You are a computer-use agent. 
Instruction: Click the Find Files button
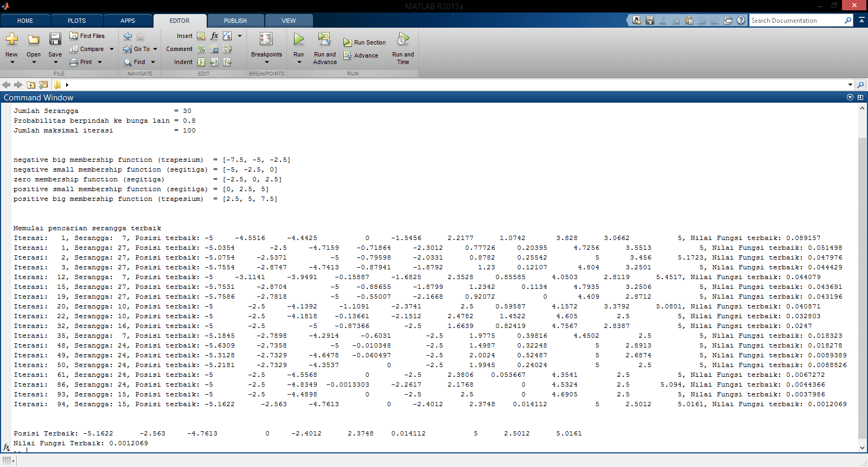(87, 36)
